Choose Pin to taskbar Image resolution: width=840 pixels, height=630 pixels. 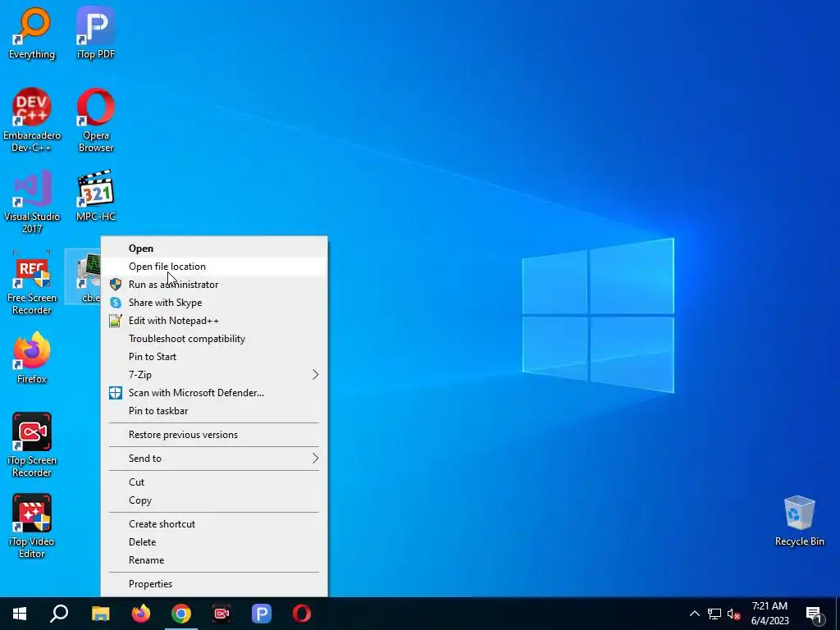click(214, 411)
